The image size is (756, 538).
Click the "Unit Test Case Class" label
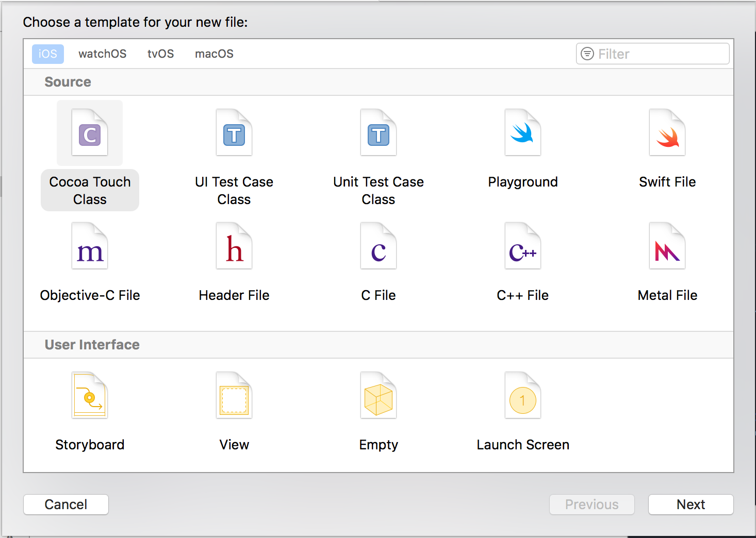point(379,190)
